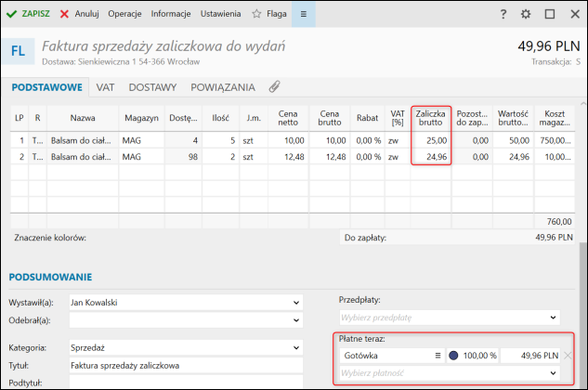Click the Gotówka payment list icon
The width and height of the screenshot is (588, 390).
438,356
